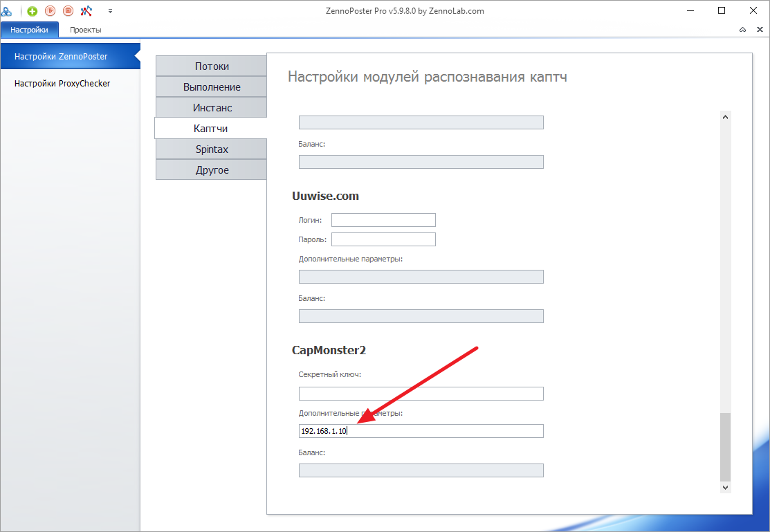770x532 pixels.
Task: Click the ProxyChecker graph icon in toolbar
Action: point(86,11)
